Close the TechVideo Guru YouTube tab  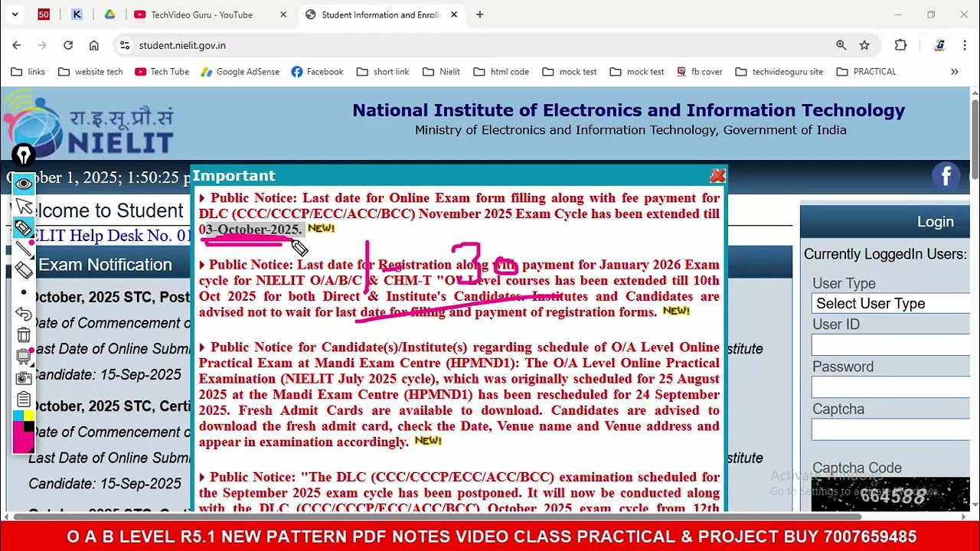(x=283, y=15)
